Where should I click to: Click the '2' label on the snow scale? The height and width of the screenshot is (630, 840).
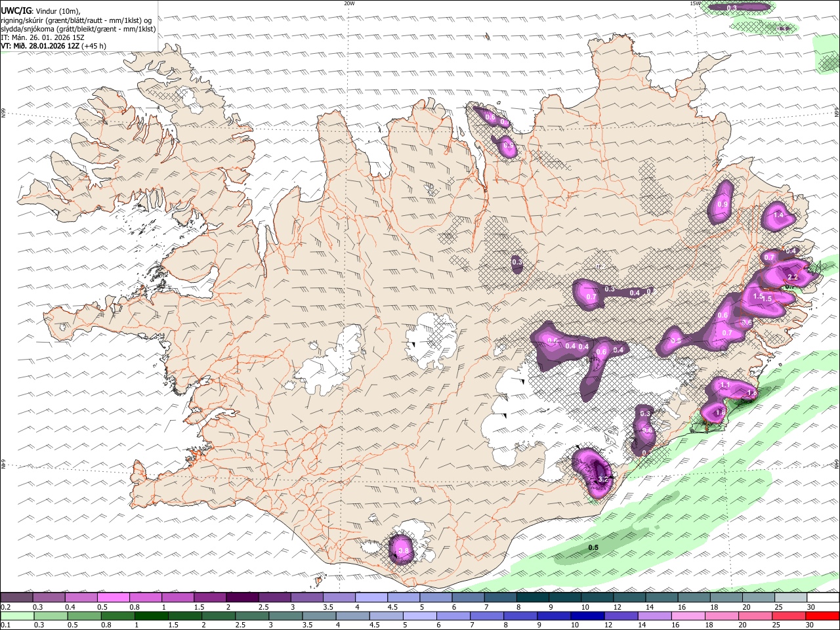(228, 607)
